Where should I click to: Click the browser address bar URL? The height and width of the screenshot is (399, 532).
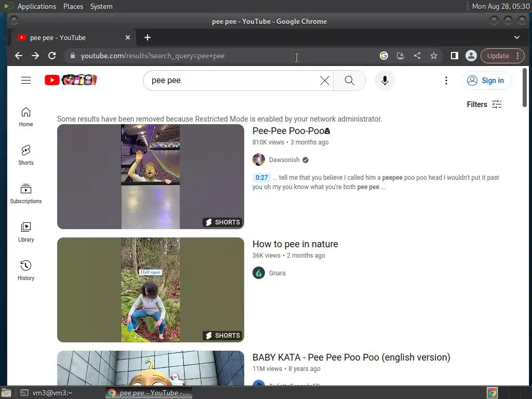coord(153,56)
